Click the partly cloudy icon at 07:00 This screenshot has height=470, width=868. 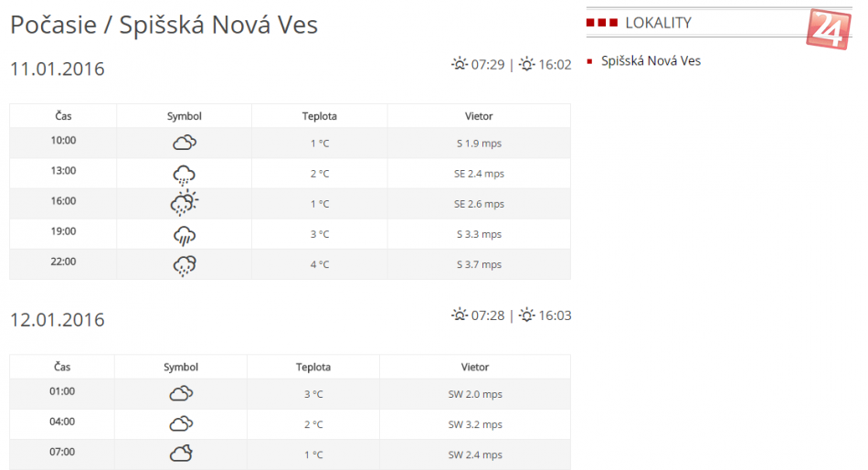pos(181,454)
